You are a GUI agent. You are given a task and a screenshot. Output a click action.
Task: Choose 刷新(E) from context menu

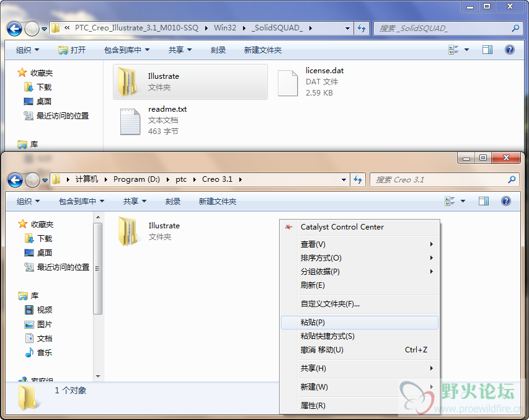(360, 285)
